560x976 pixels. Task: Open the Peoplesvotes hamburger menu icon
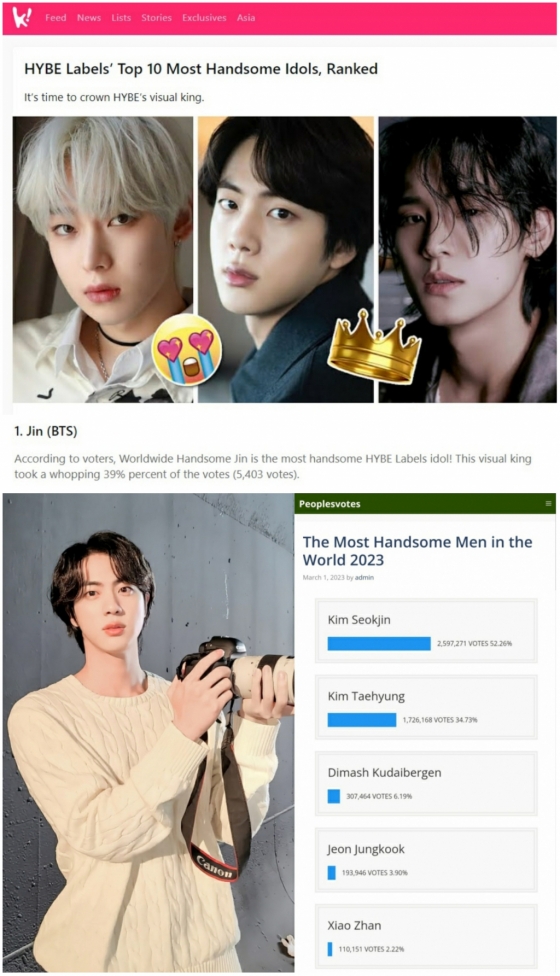click(x=548, y=504)
